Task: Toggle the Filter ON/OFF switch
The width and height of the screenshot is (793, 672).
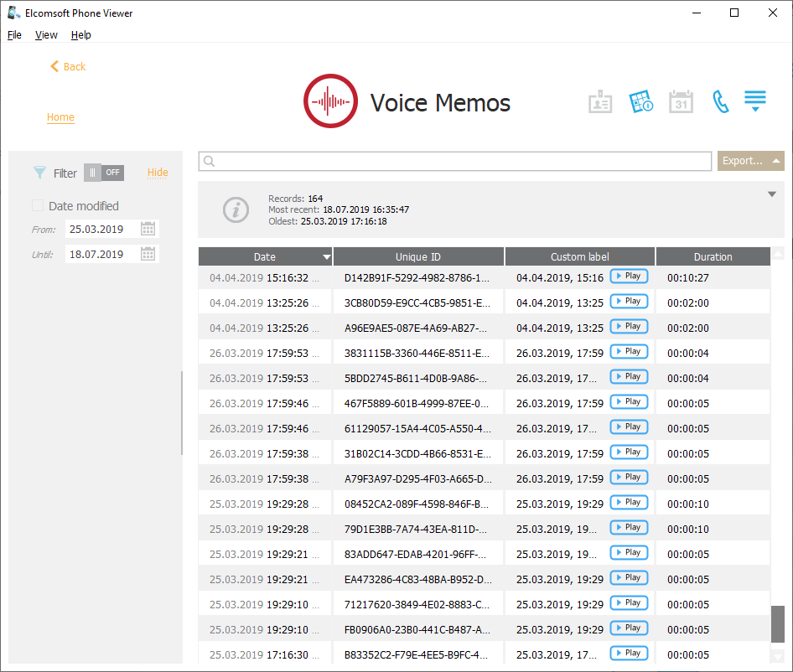Action: pos(104,173)
